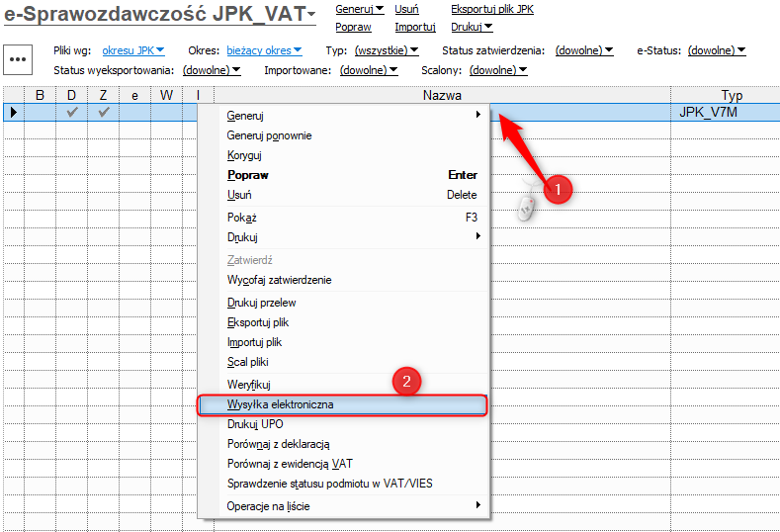Viewport: 780px width, 532px height.
Task: Open Scalony (dowolne) filter
Action: point(498,70)
